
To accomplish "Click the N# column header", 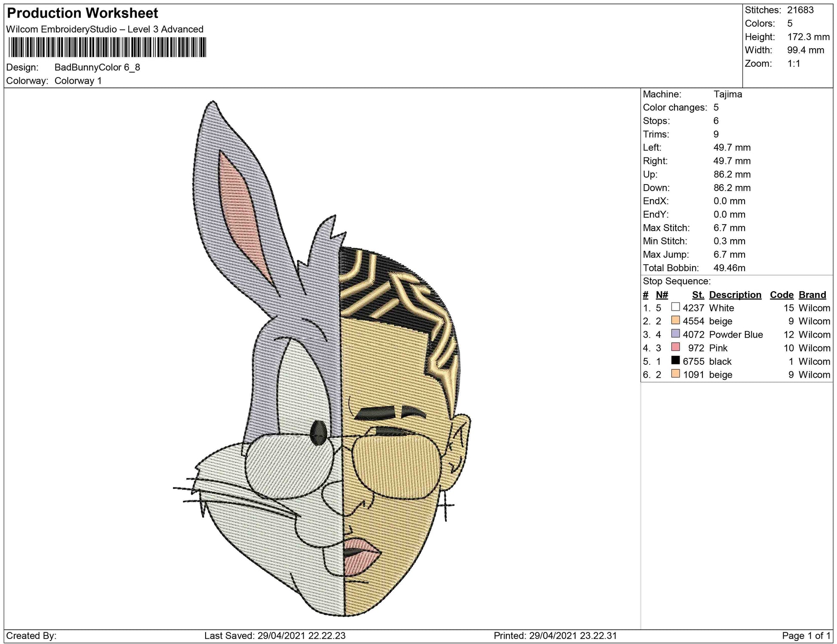I will 662,295.
